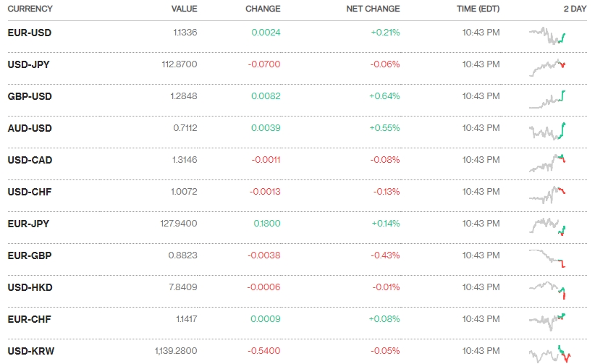
Task: Open the EUR-USD currency pair link
Action: 29,33
